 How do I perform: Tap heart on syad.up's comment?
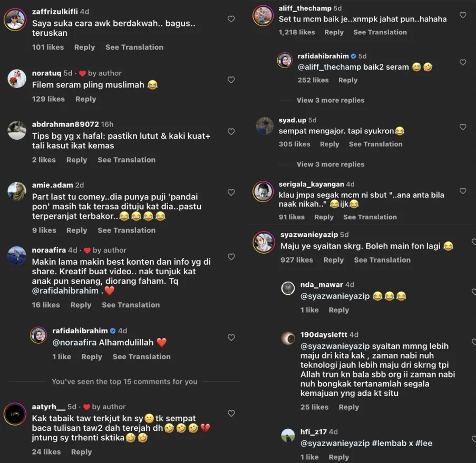(463, 127)
